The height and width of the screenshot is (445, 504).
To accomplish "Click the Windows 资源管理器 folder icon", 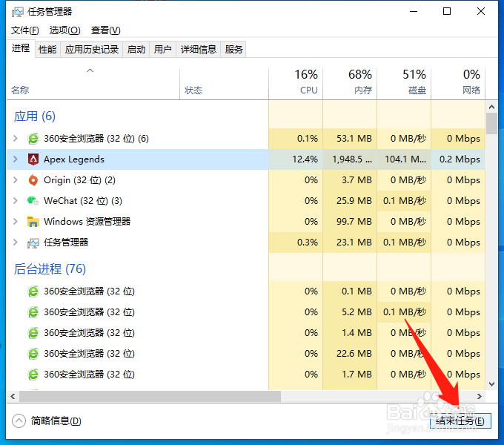I will 33,222.
